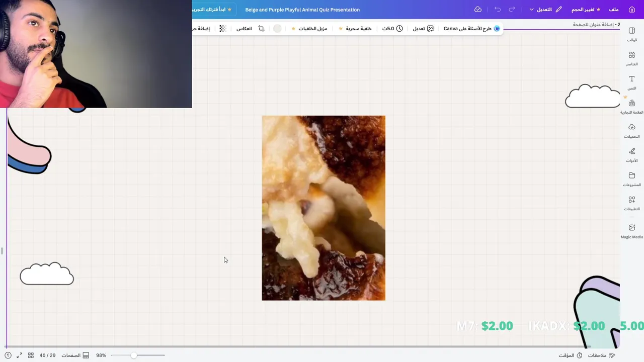Toggle Pages (الصفحات) thumbnail strip
Image resolution: width=644 pixels, height=362 pixels.
(75, 355)
